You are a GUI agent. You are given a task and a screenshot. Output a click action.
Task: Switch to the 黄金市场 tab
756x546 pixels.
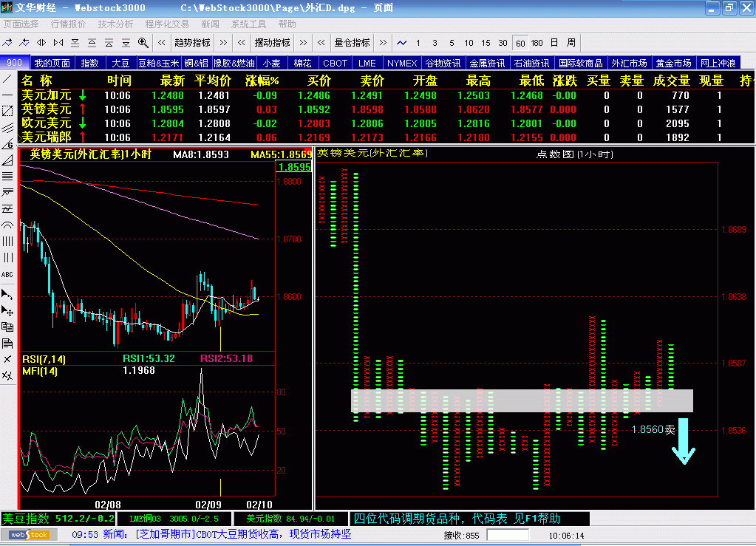point(674,63)
